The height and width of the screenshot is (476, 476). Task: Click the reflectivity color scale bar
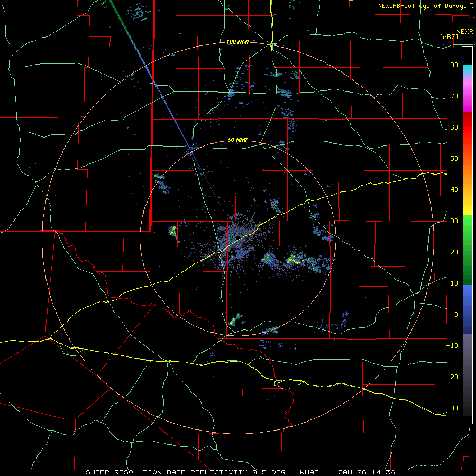[467, 235]
